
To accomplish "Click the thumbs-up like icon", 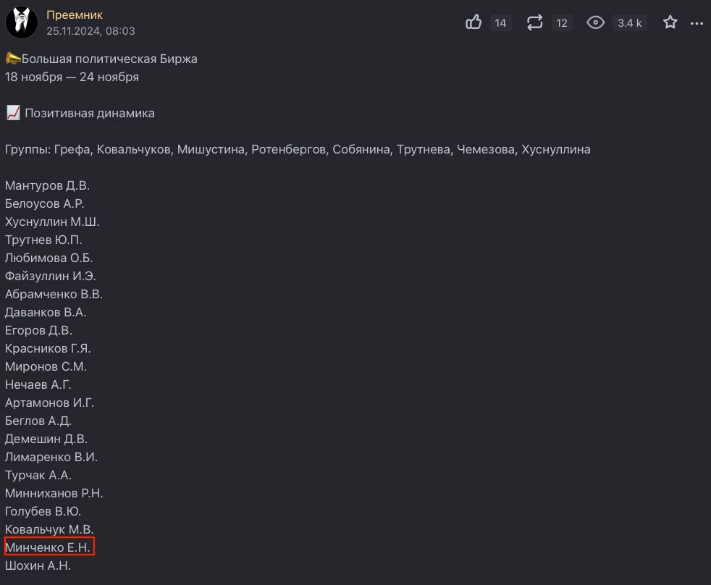I will tap(474, 22).
